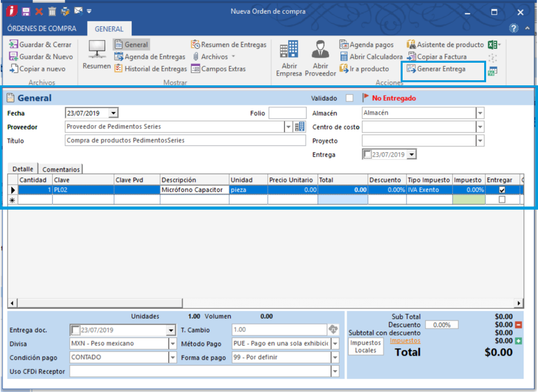Open the ÓRDENES DE COMPRA ribbon tab
538x392 pixels.
point(42,29)
